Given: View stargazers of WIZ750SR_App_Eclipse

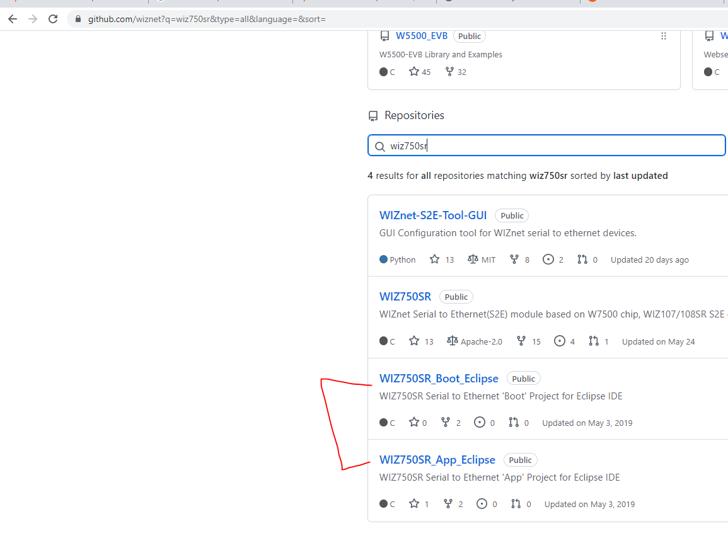Looking at the screenshot, I should pos(419,504).
